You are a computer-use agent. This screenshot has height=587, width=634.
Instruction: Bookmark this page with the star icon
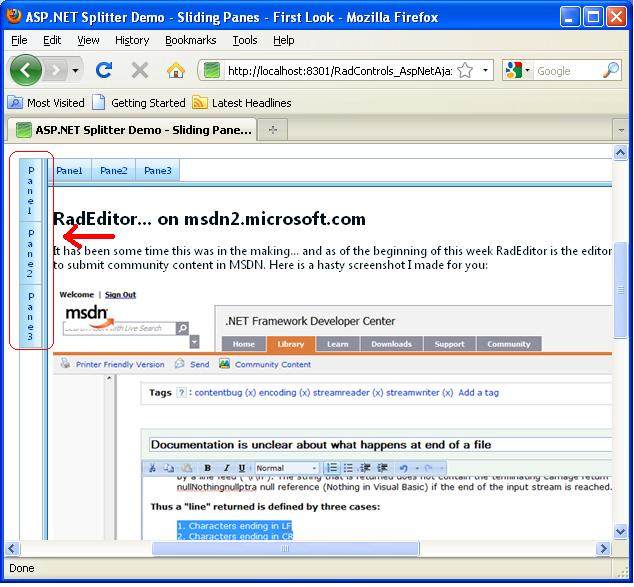pos(465,71)
